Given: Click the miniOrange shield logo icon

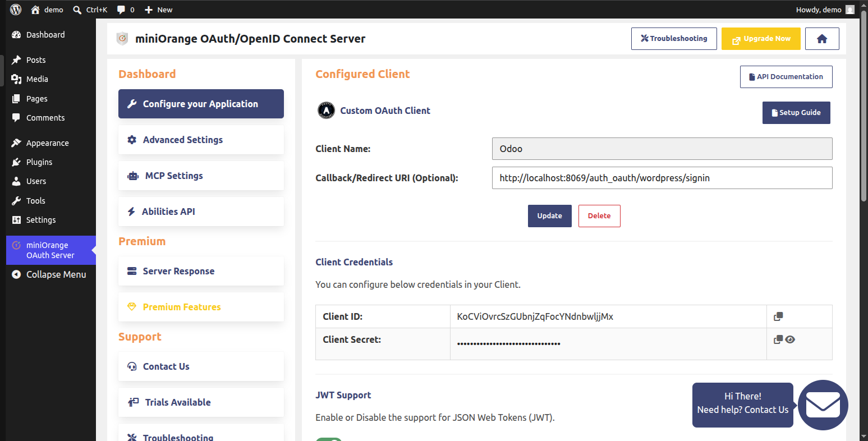Looking at the screenshot, I should pyautogui.click(x=122, y=39).
